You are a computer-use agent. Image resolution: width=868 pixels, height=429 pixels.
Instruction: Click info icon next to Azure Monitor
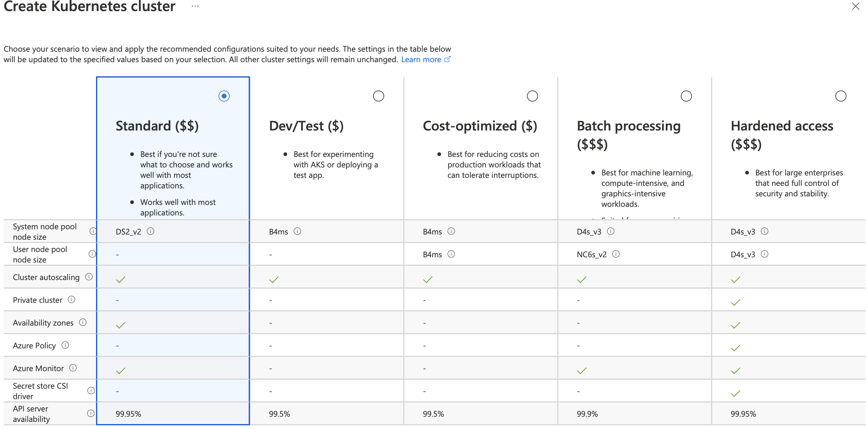73,368
